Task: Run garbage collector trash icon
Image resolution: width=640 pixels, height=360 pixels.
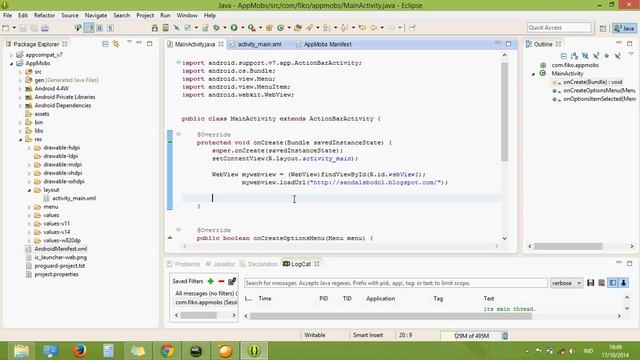Action: click(x=505, y=336)
